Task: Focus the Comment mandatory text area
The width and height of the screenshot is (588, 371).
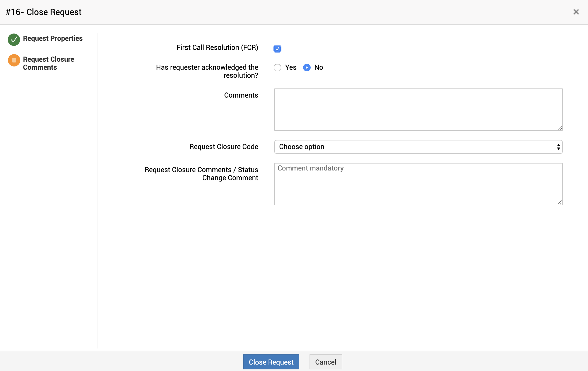Action: click(x=418, y=184)
